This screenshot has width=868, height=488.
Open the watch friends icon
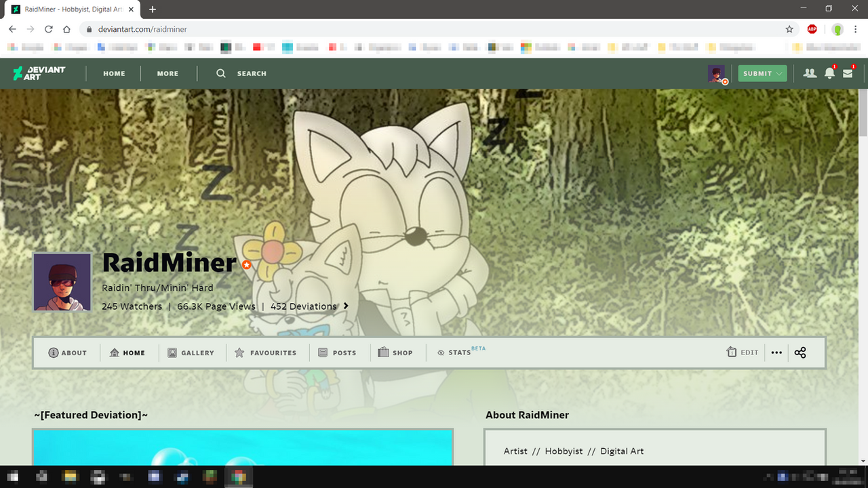point(810,73)
